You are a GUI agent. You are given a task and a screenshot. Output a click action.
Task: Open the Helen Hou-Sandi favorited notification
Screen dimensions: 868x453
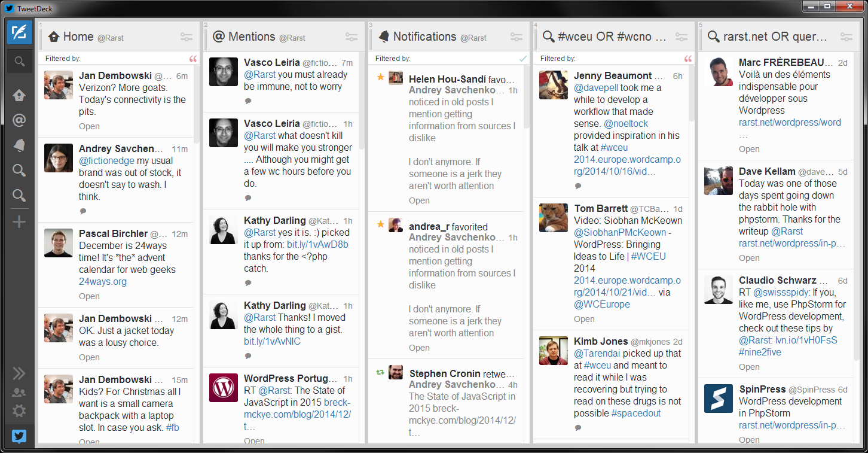point(419,200)
